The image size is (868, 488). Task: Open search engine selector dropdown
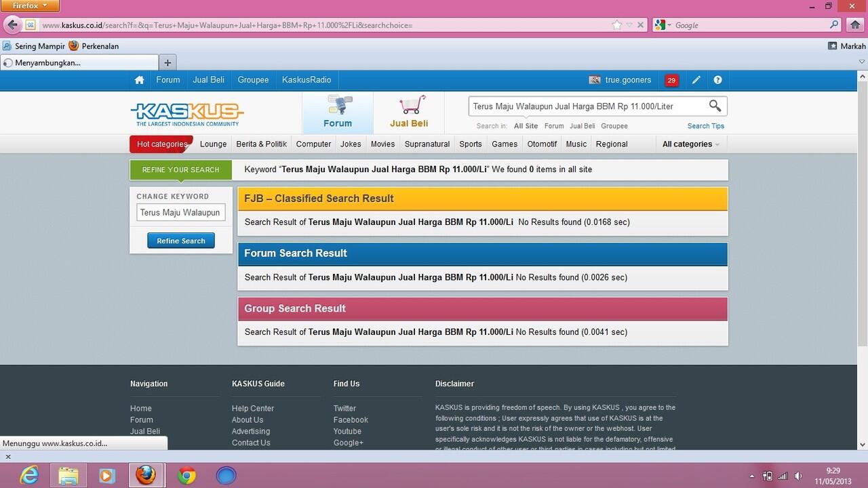pos(663,25)
